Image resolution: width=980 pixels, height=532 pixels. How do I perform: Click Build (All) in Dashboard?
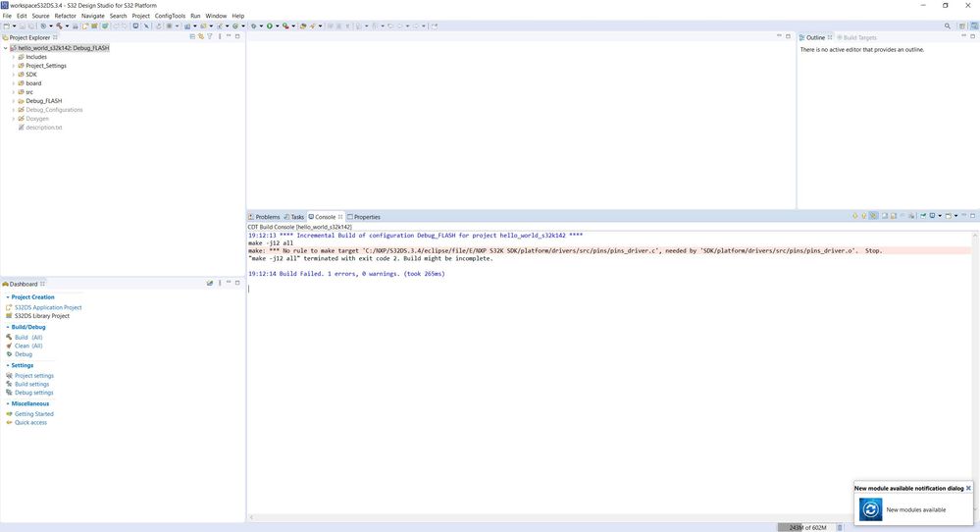click(28, 337)
